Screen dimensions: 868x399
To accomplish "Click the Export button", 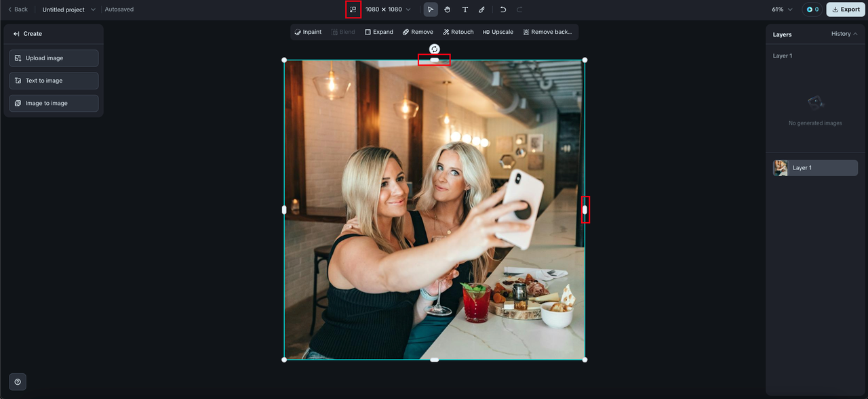I will pos(846,9).
